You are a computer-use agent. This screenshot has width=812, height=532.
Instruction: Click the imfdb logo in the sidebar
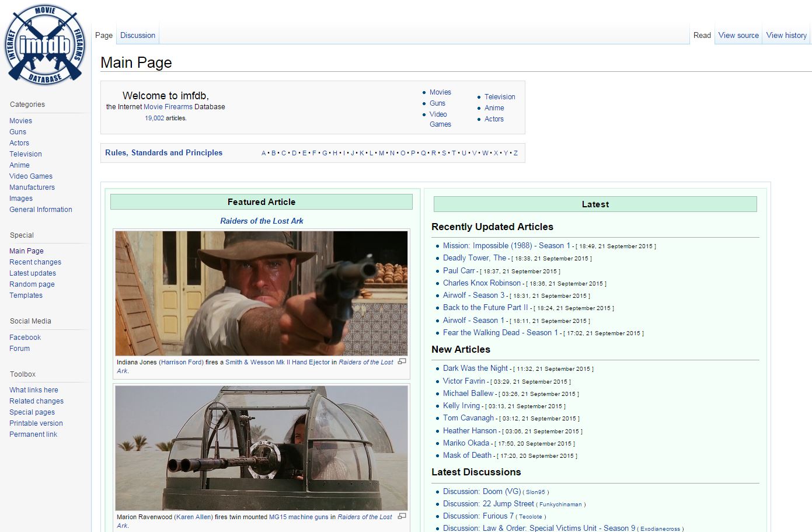tap(45, 45)
